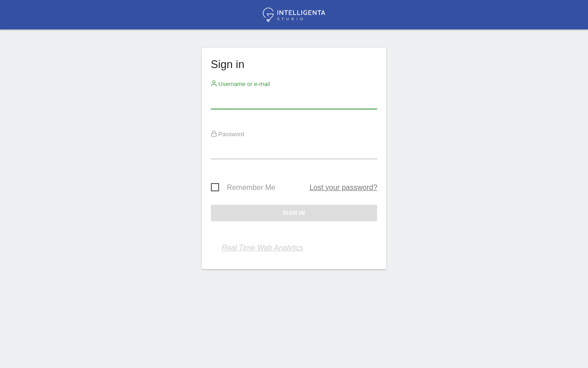Click the user icon beside Username label

214,84
